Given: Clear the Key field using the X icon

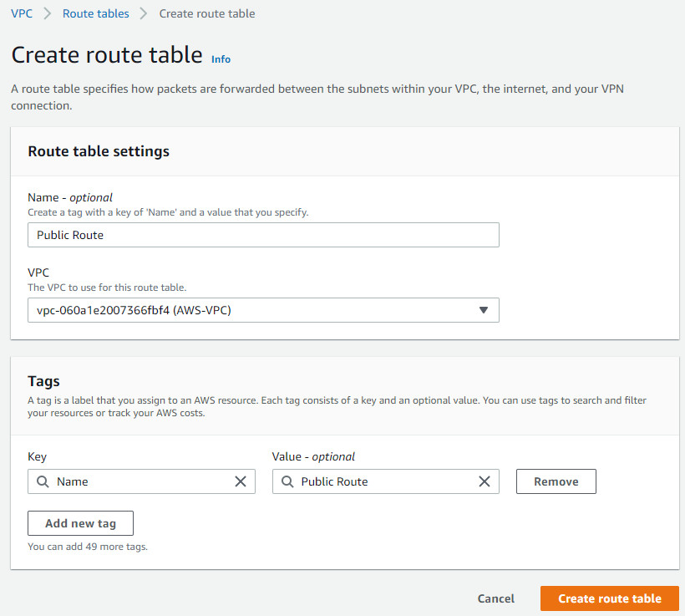Looking at the screenshot, I should 241,481.
